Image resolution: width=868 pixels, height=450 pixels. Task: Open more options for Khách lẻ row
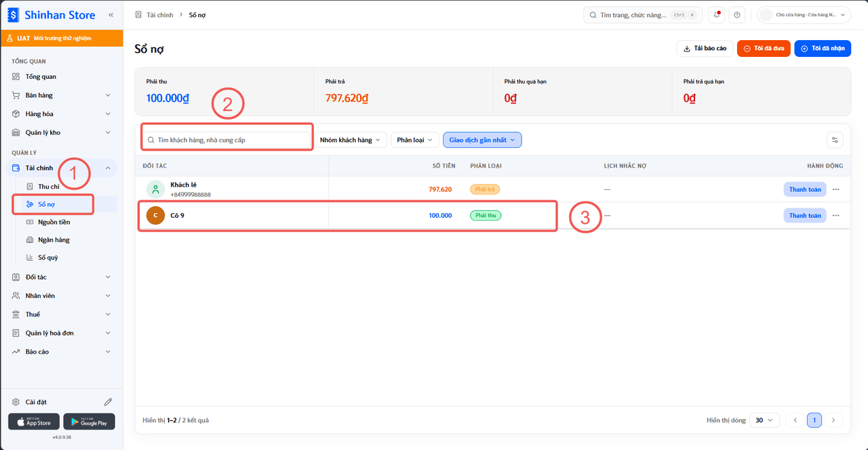836,189
